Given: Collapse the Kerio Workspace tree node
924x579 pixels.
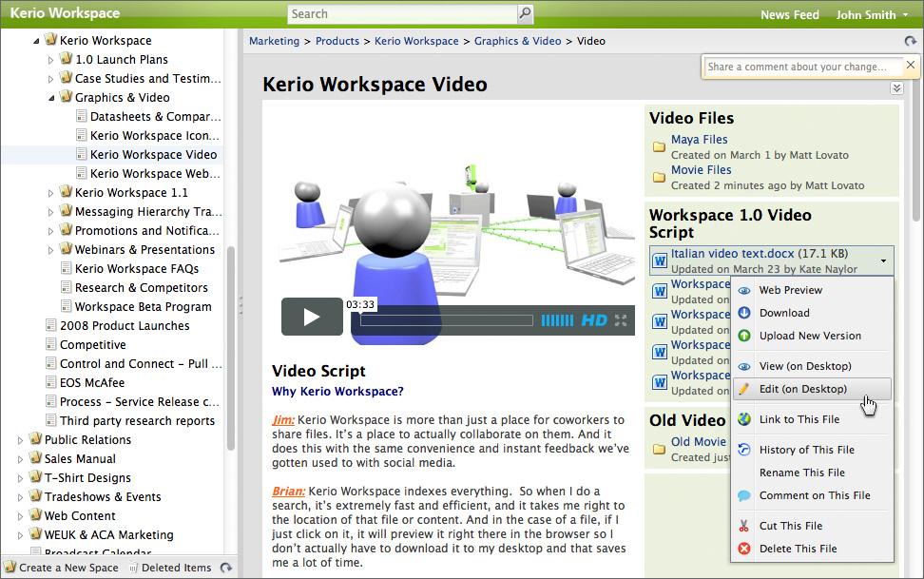Looking at the screenshot, I should click(36, 41).
